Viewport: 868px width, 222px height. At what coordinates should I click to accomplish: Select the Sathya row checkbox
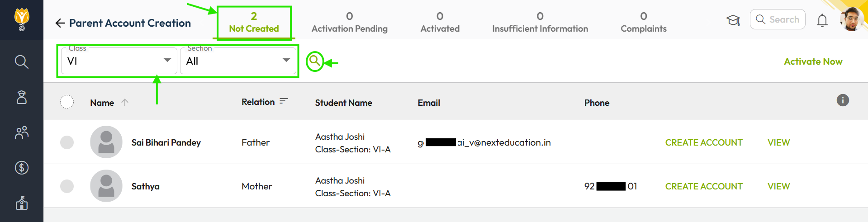67,186
